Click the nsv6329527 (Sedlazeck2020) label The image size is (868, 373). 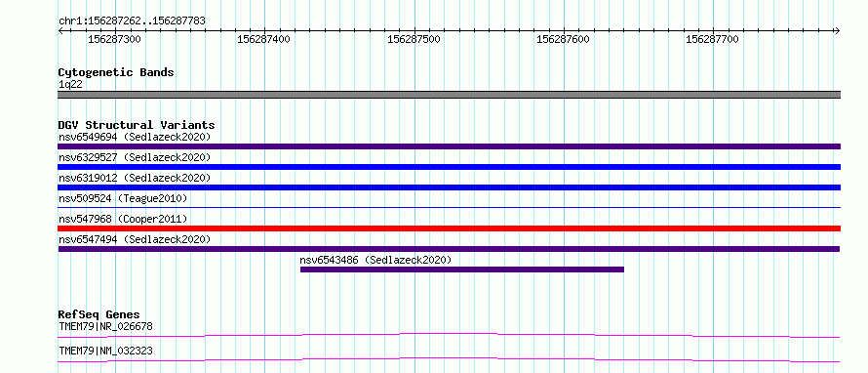(135, 157)
